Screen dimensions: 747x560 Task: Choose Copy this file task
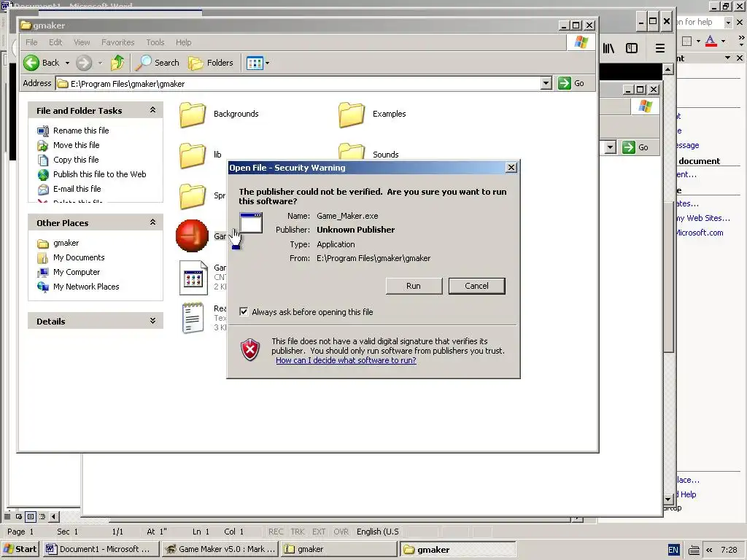pyautogui.click(x=76, y=160)
